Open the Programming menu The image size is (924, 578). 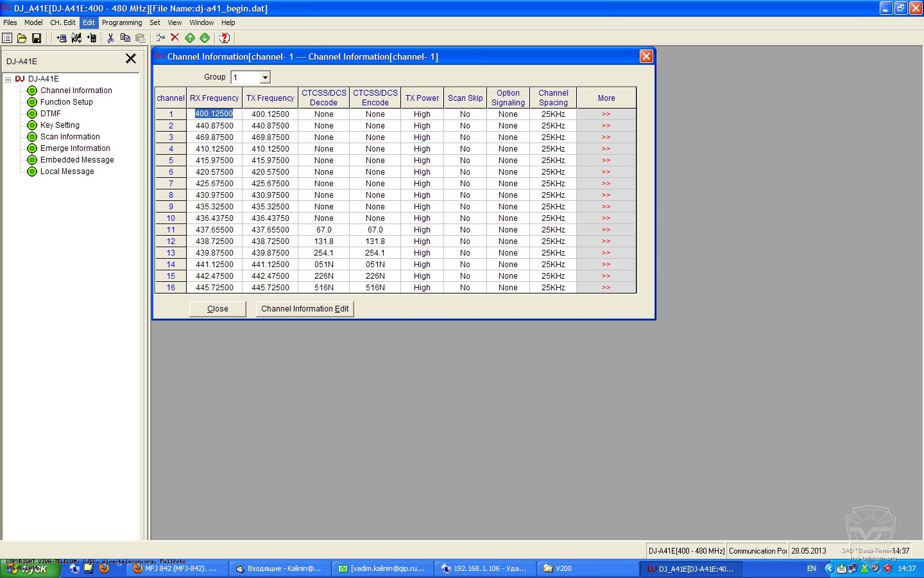point(122,22)
